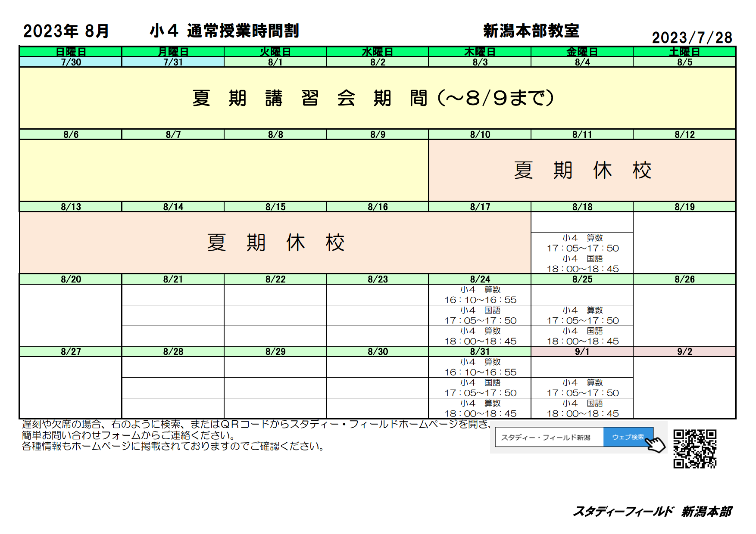756x534 pixels.
Task: Click the スタディーフィールド 新潟本部 footer logo
Action: (652, 511)
